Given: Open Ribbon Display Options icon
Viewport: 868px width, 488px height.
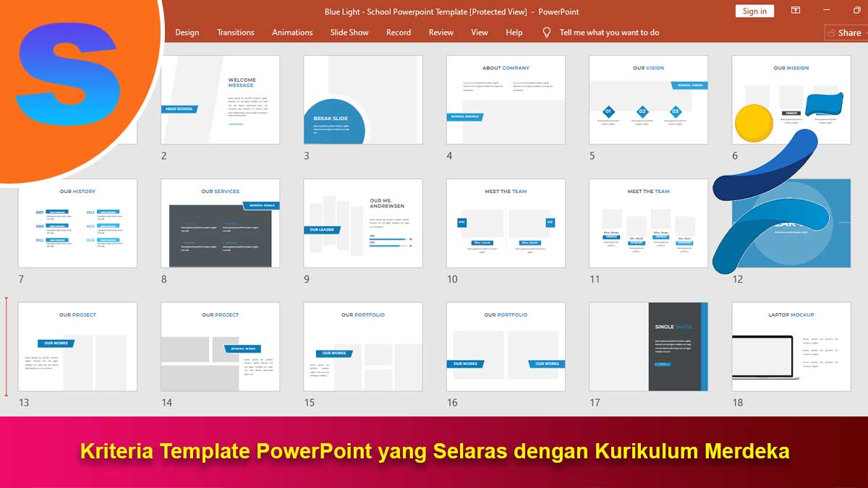Looking at the screenshot, I should 796,11.
